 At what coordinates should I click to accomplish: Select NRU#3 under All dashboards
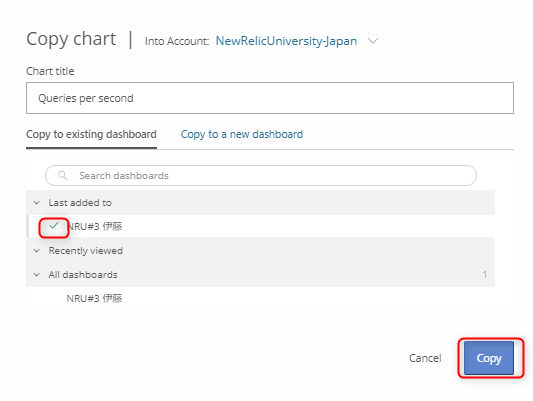point(94,298)
